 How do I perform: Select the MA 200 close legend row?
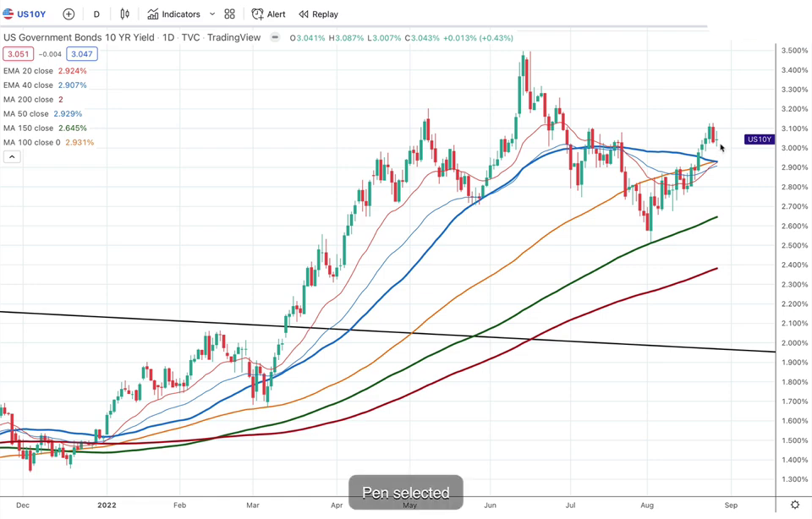[33, 100]
